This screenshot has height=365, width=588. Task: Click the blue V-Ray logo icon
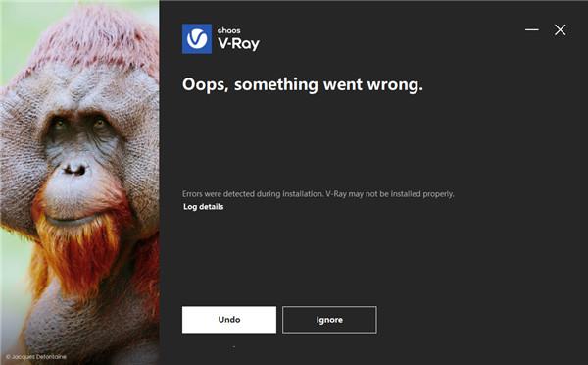[197, 38]
